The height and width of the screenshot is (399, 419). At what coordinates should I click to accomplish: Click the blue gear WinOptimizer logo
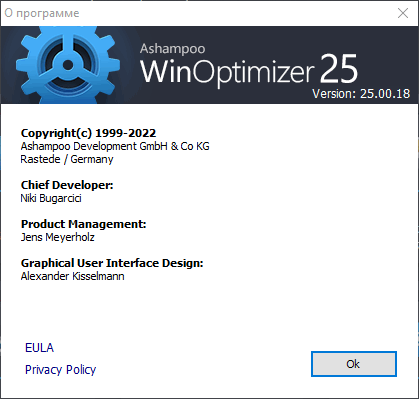pyautogui.click(x=68, y=65)
